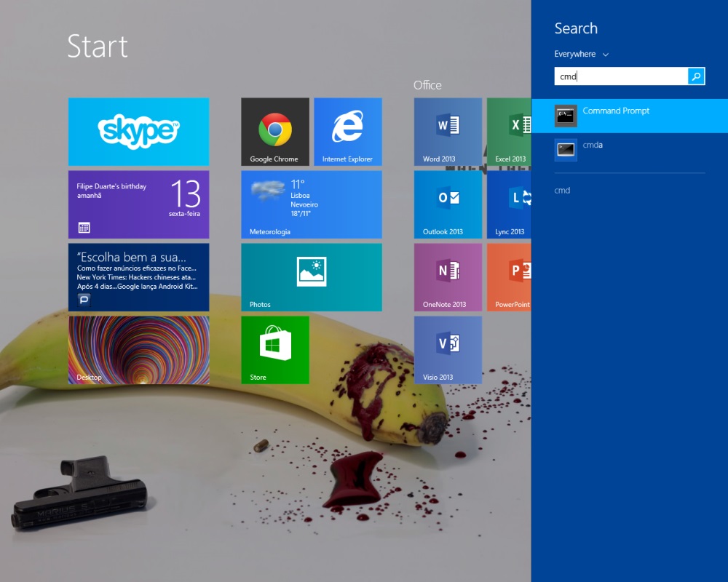Image resolution: width=728 pixels, height=582 pixels.
Task: Open the Desktop tile
Action: [138, 350]
